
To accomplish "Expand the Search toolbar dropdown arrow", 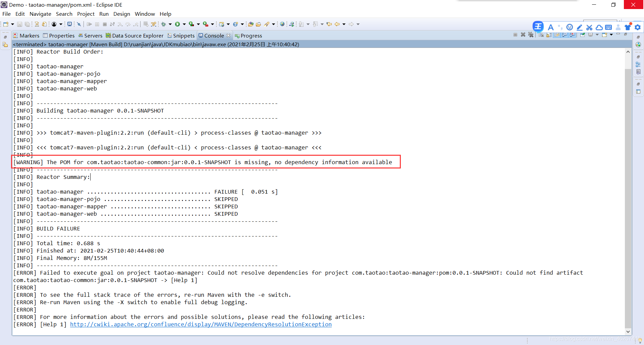I will pyautogui.click(x=273, y=24).
